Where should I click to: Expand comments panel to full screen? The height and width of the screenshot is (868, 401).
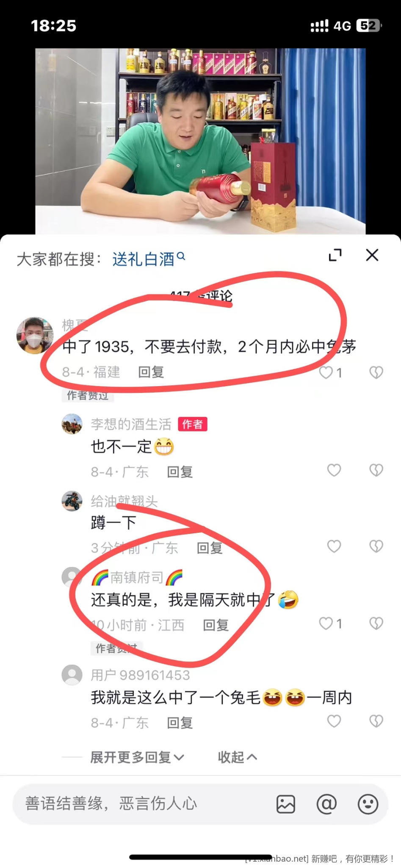point(335,255)
